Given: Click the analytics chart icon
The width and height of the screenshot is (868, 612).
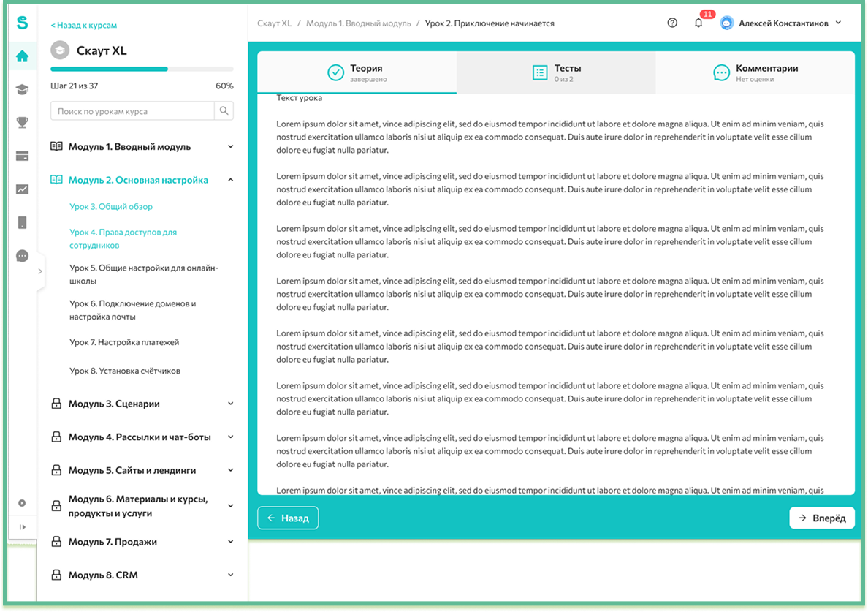Looking at the screenshot, I should pyautogui.click(x=22, y=189).
